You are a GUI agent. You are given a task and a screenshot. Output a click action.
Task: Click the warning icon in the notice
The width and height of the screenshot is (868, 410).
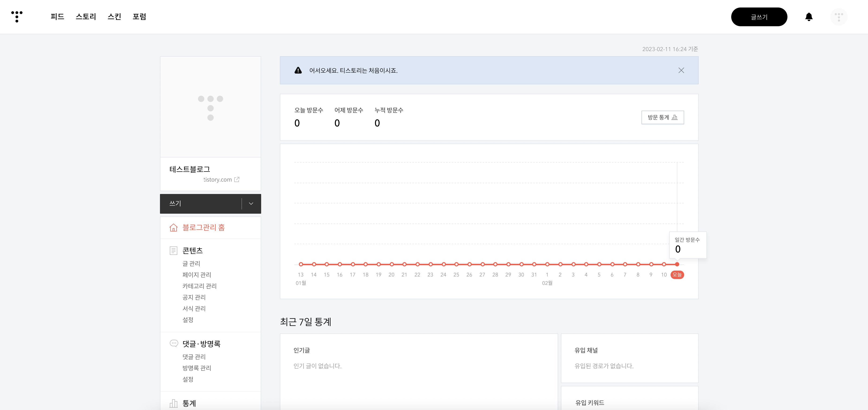pyautogui.click(x=298, y=71)
